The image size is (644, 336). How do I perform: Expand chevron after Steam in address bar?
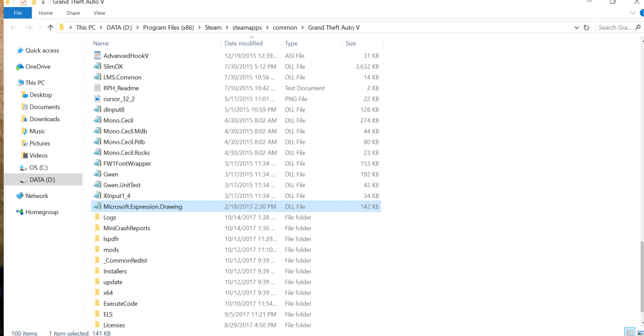click(227, 28)
